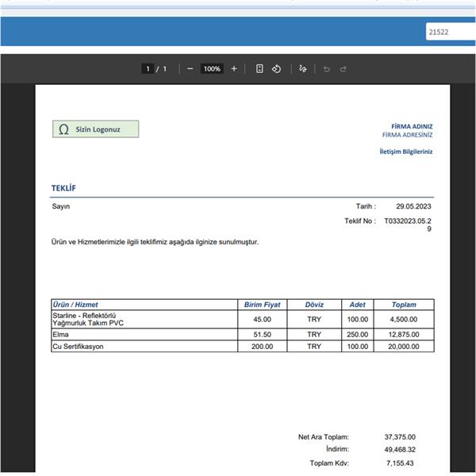Click the İletişim Bilgileriniz text
Screen dimensions: 476x476
pos(406,152)
